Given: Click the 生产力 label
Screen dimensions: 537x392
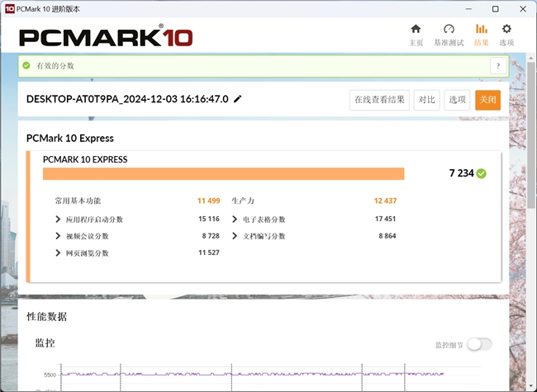Looking at the screenshot, I should point(243,201).
